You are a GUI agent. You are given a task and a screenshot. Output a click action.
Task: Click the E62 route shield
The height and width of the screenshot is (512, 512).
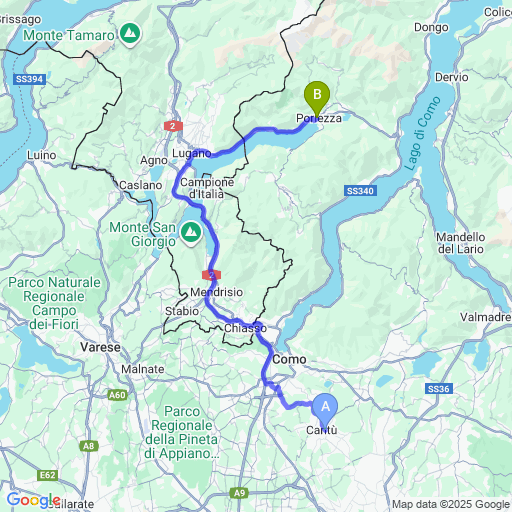coord(48,475)
